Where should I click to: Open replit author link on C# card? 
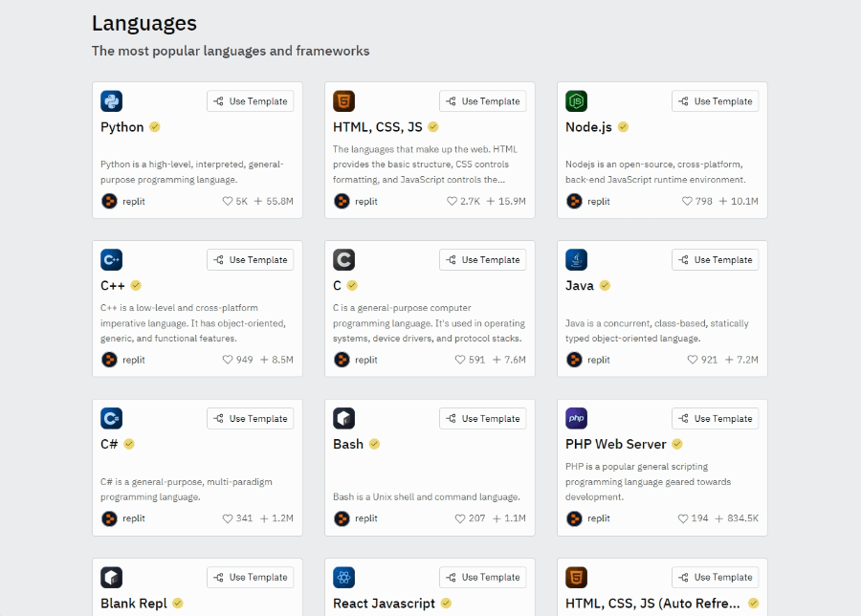[133, 518]
